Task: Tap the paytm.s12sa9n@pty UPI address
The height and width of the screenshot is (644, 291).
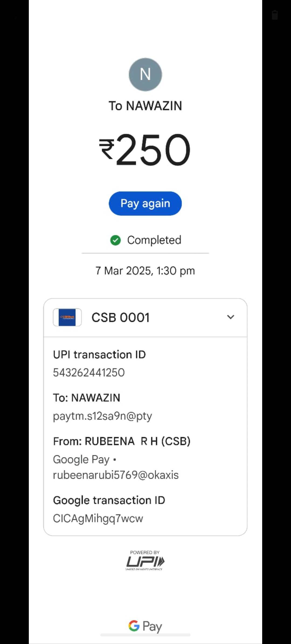Action: pyautogui.click(x=102, y=416)
